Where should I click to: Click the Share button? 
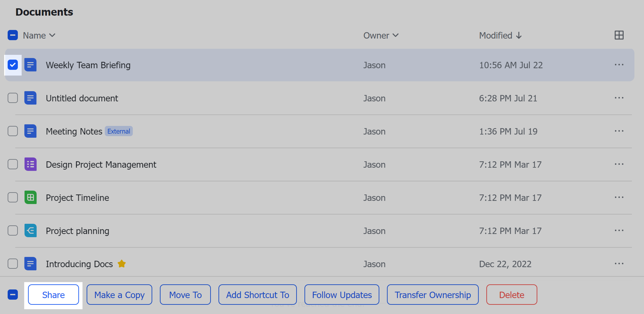[x=53, y=295]
